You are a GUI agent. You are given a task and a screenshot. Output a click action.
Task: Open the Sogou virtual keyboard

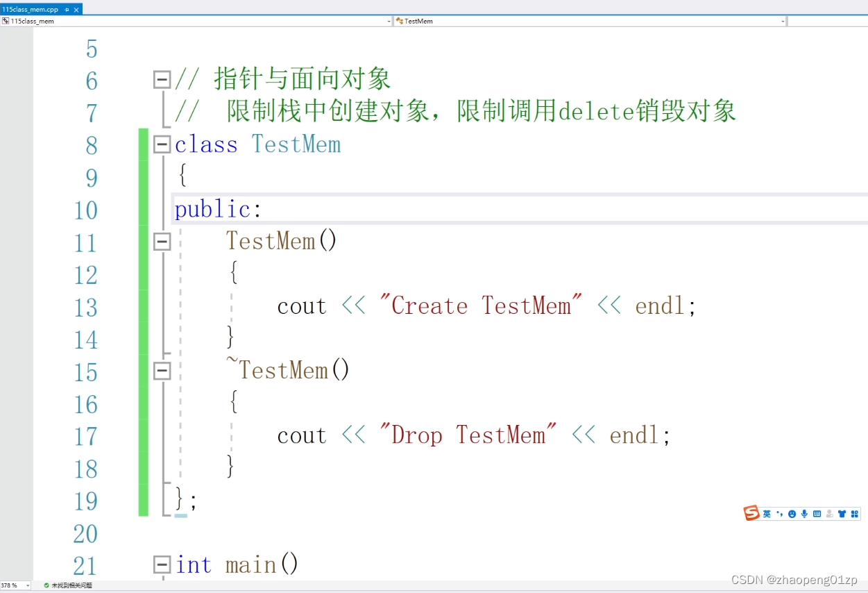pos(817,514)
